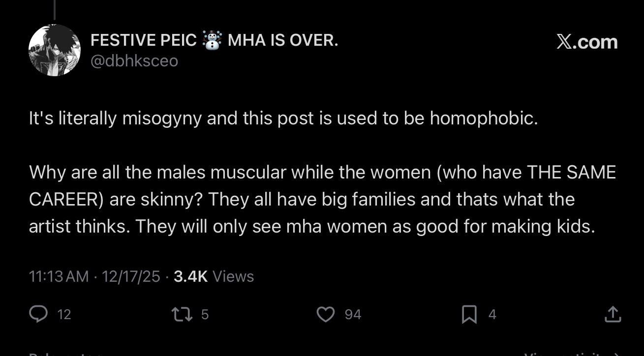Click the paragraph about muscular males
644x356 pixels.
(322, 199)
